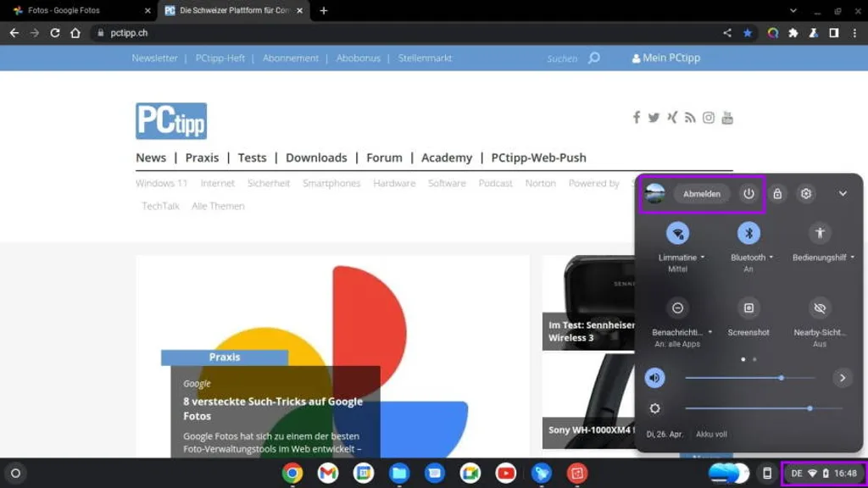Toggle Benachrichtigungen do-not-disturb

point(677,308)
